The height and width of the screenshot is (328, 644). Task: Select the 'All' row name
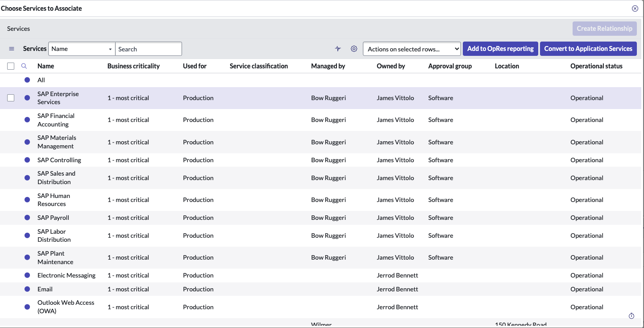coord(41,80)
